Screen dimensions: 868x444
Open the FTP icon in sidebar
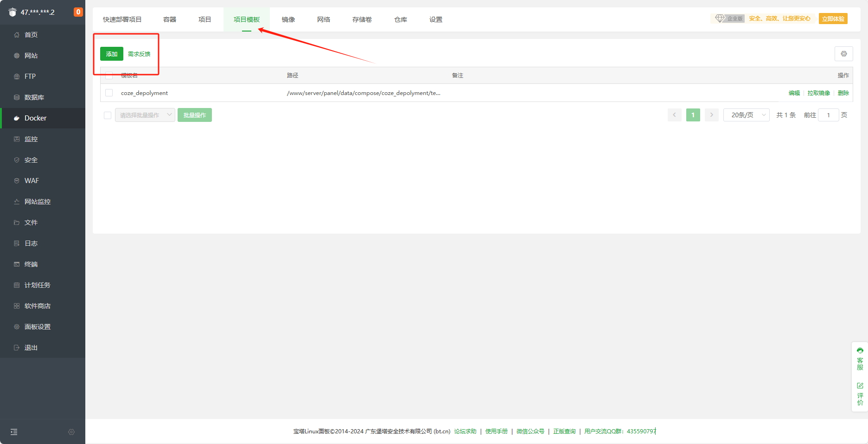[x=17, y=76]
